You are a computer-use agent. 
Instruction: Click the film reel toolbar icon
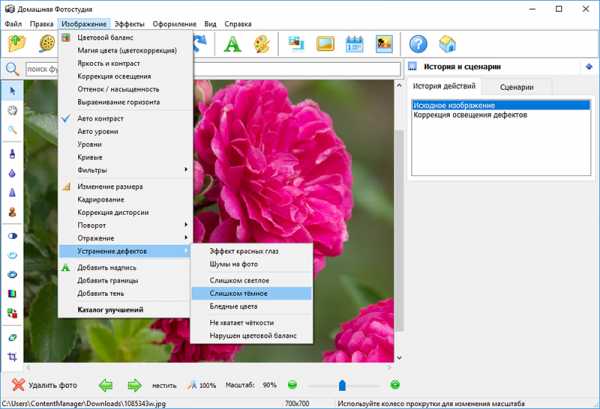coord(47,44)
